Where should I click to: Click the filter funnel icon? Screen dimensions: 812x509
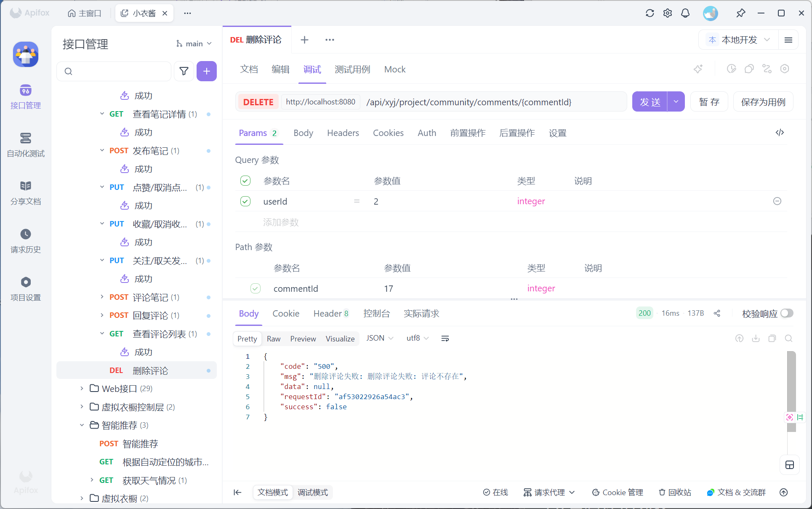pos(184,71)
